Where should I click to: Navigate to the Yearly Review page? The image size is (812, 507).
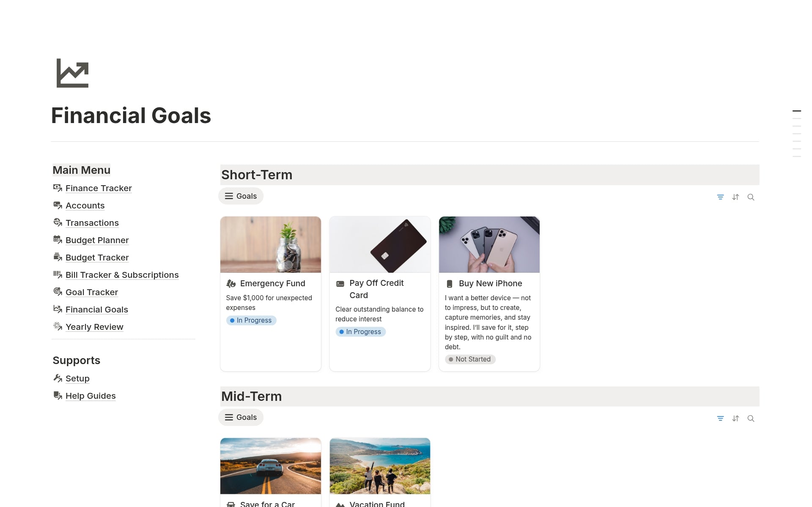[x=94, y=327]
